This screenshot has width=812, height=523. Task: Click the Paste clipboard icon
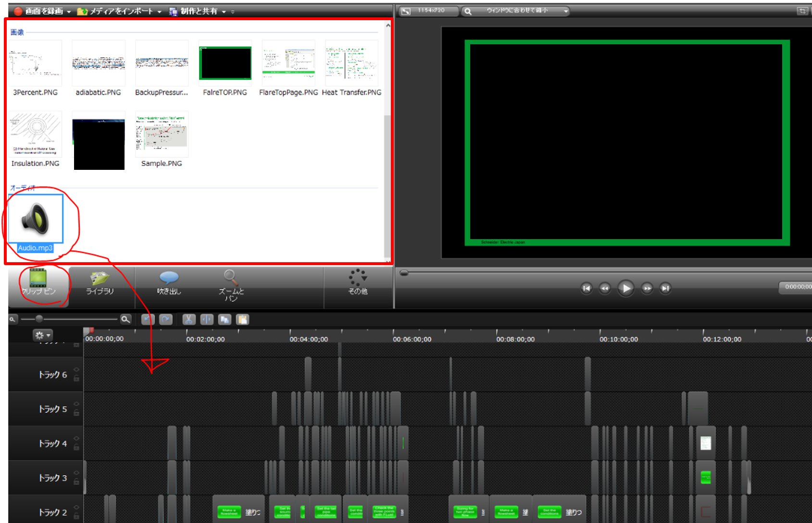[243, 319]
